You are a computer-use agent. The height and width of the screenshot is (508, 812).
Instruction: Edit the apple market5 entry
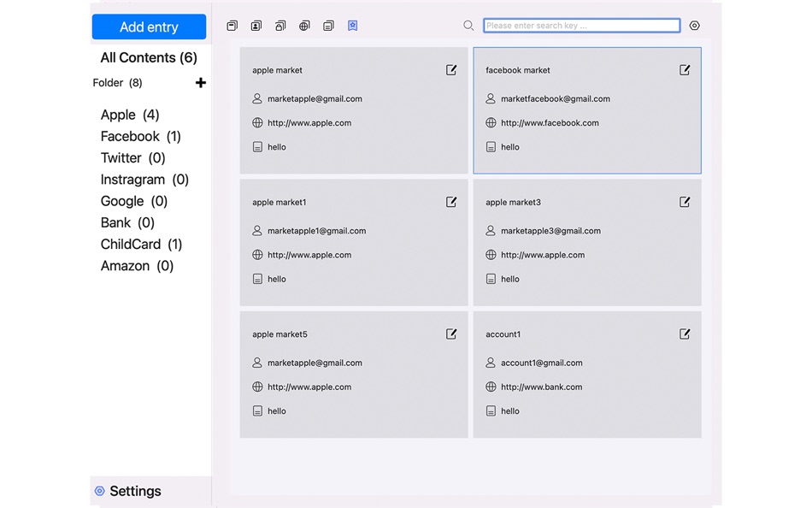pos(451,334)
